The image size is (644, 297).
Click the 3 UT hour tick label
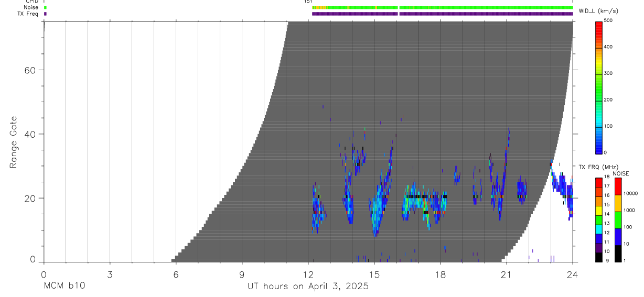coord(110,274)
